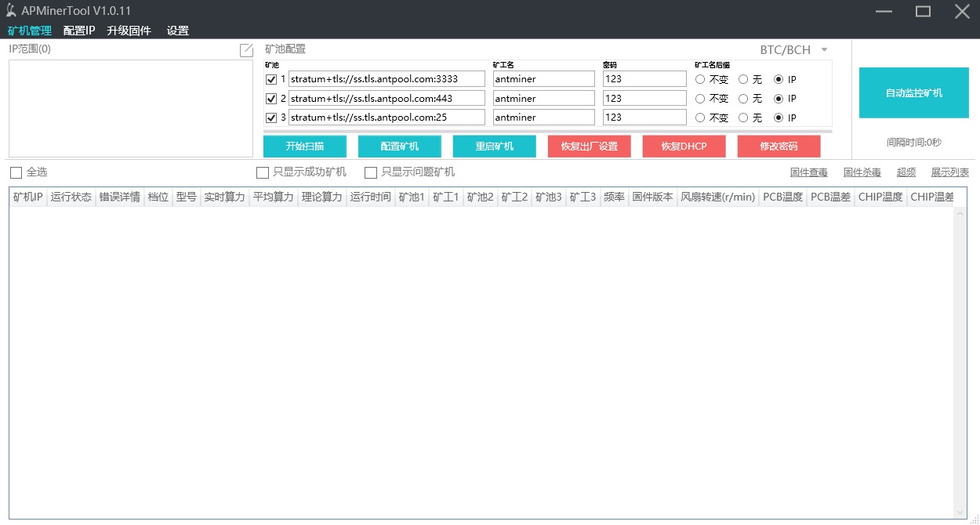Image resolution: width=980 pixels, height=525 pixels.
Task: Click the APMinerTool app logo icon
Action: (x=11, y=11)
